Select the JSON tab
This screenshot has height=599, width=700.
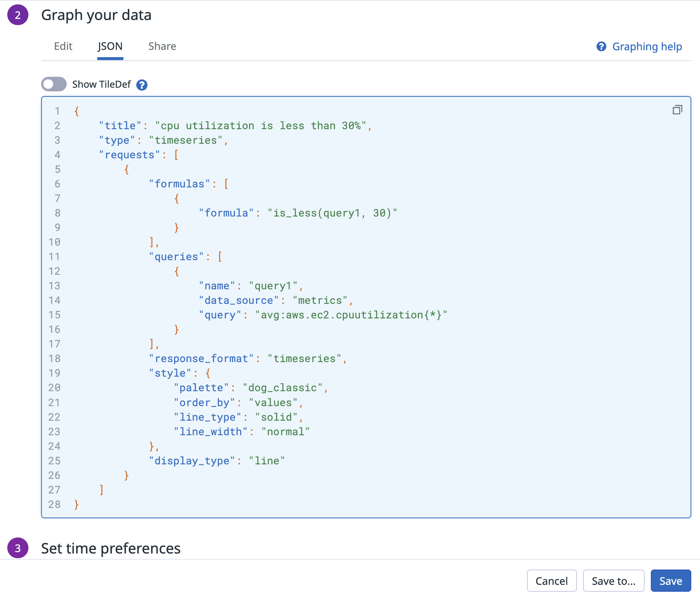(x=110, y=46)
